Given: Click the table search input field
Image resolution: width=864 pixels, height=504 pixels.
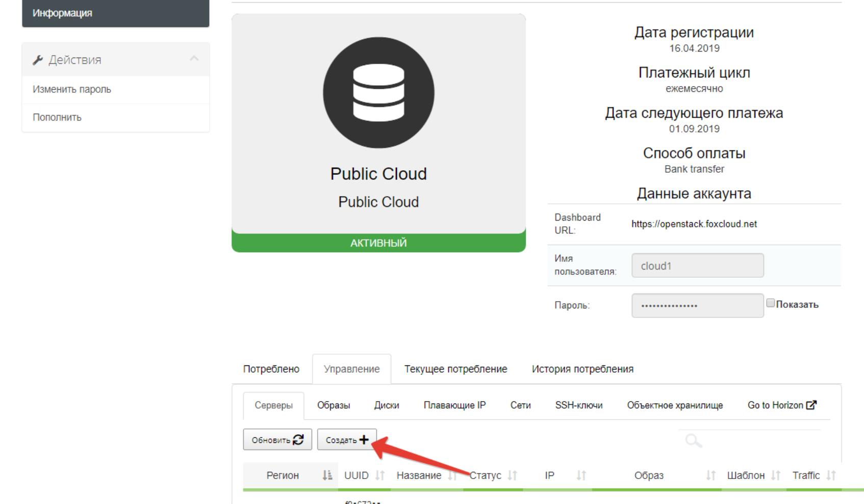Looking at the screenshot, I should click(750, 441).
